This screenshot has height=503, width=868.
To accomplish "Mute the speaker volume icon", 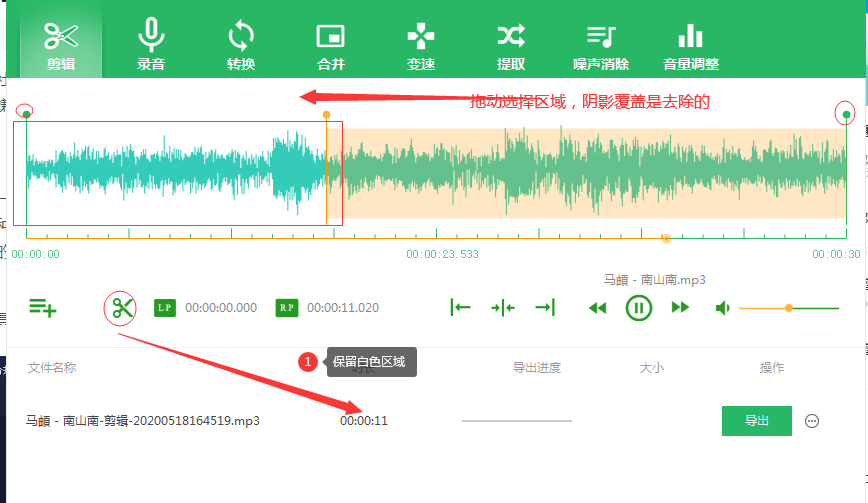I will [x=722, y=308].
